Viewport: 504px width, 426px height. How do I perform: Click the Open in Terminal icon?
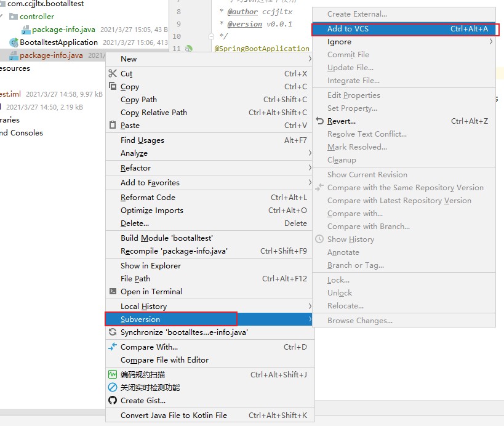(112, 292)
